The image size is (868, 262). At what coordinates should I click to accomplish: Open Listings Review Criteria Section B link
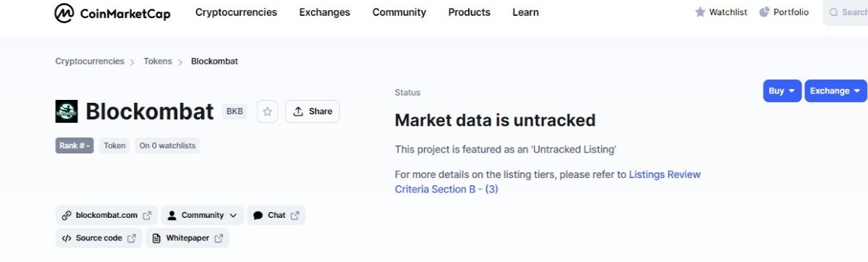pyautogui.click(x=548, y=182)
